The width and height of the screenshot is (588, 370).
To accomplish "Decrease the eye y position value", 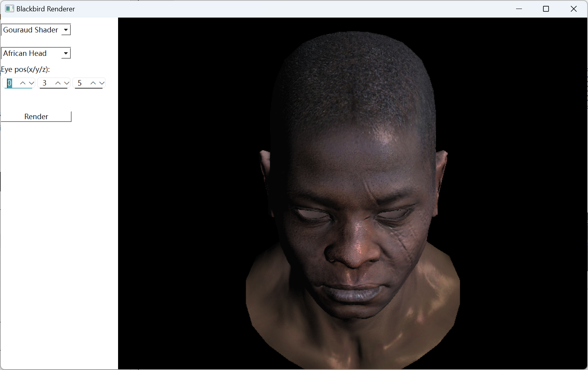I will point(66,83).
